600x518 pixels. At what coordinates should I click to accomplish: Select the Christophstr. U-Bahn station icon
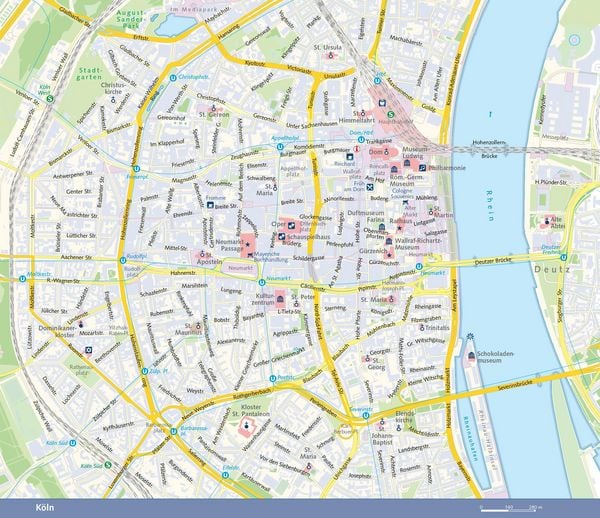[173, 78]
